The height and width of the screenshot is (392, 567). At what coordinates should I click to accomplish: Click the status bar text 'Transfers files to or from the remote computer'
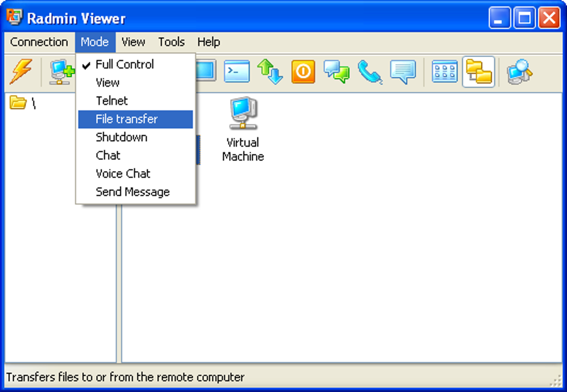126,377
